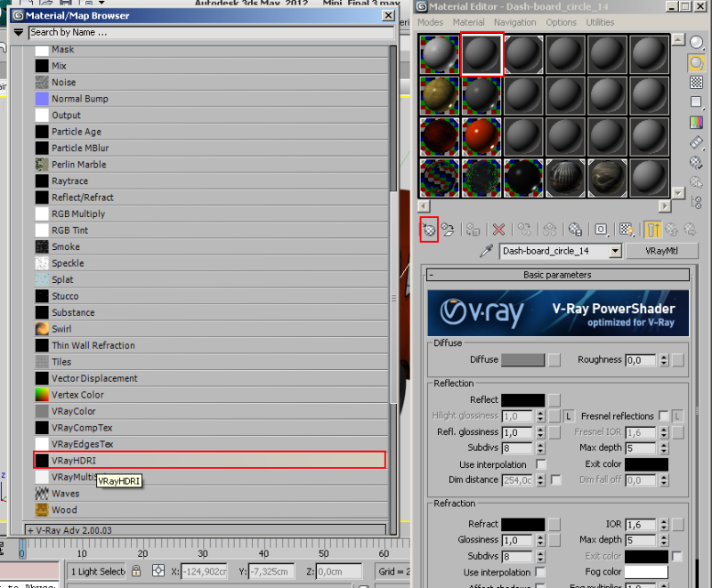Toggle the Fresnel IOR L lock button
This screenshot has height=588, width=712.
(x=677, y=416)
